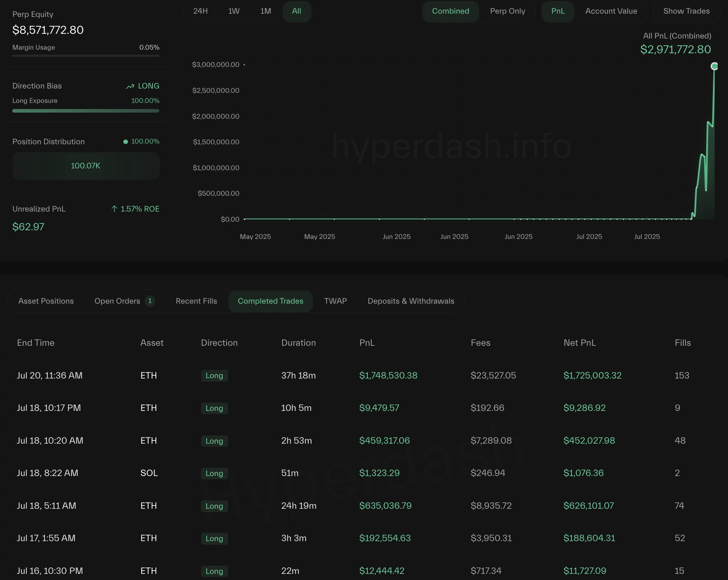The height and width of the screenshot is (580, 728).
Task: Click Net PnL value $11,727.09
Action: pos(585,571)
